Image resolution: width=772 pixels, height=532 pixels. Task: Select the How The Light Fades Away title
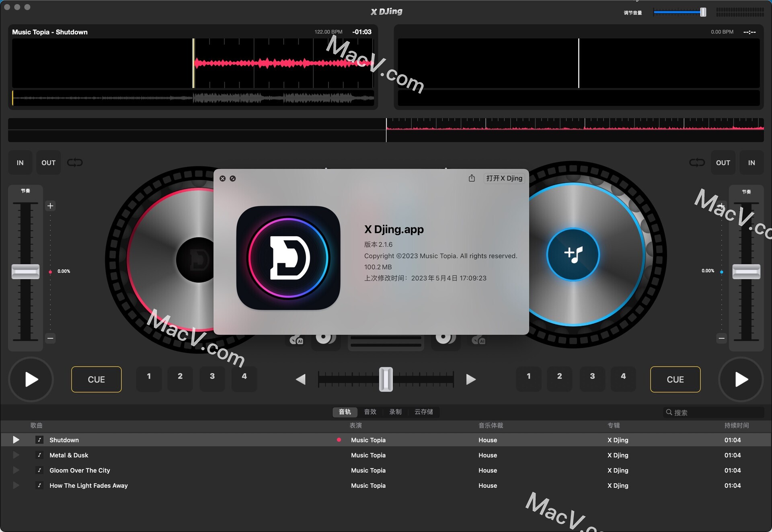88,485
